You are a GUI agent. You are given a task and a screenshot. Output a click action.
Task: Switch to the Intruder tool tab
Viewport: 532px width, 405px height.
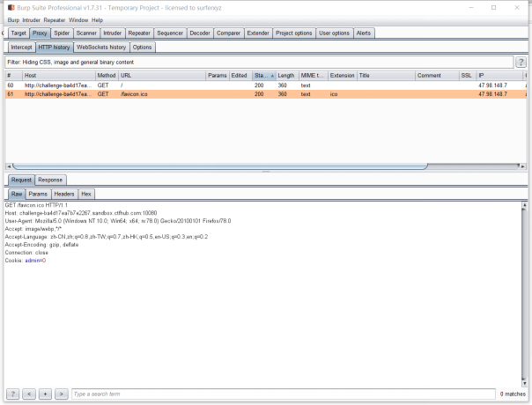[x=113, y=33]
